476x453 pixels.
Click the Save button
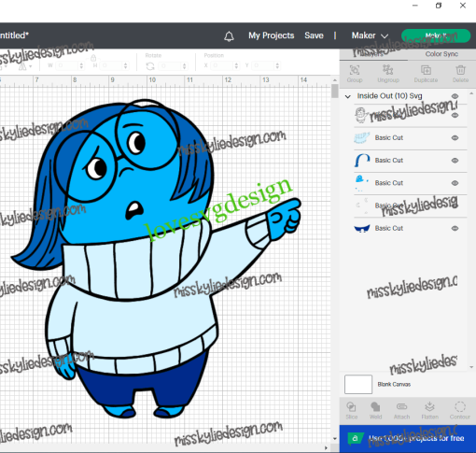[314, 35]
